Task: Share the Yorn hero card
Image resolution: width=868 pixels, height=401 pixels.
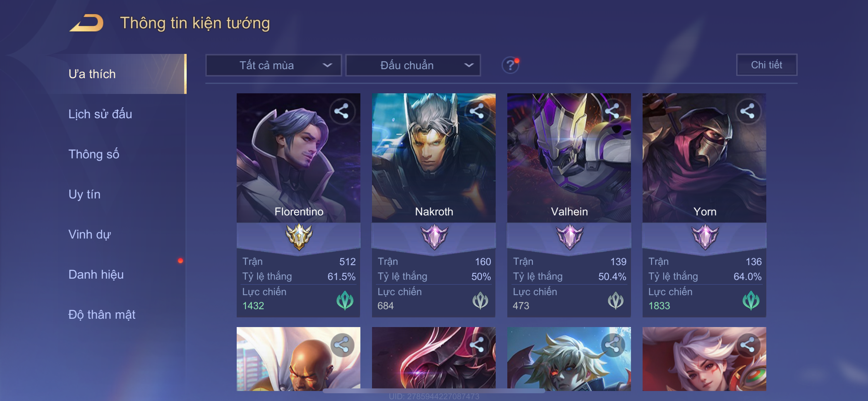Action: (x=747, y=111)
